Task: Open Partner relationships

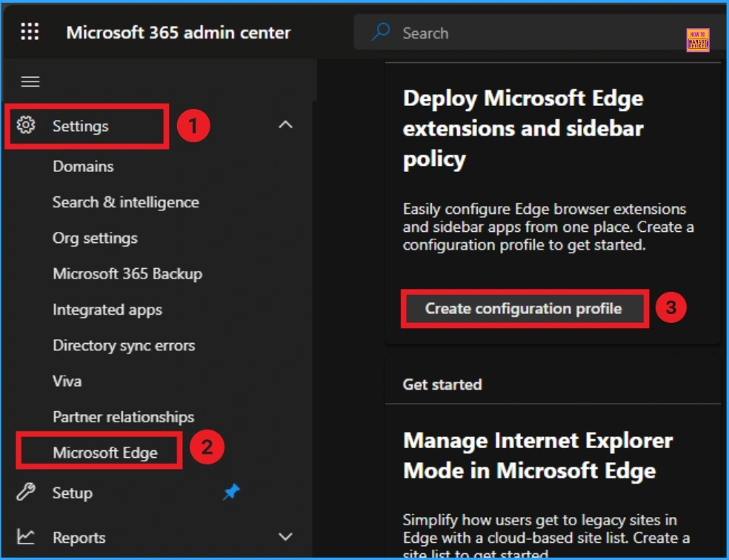Action: 123,417
